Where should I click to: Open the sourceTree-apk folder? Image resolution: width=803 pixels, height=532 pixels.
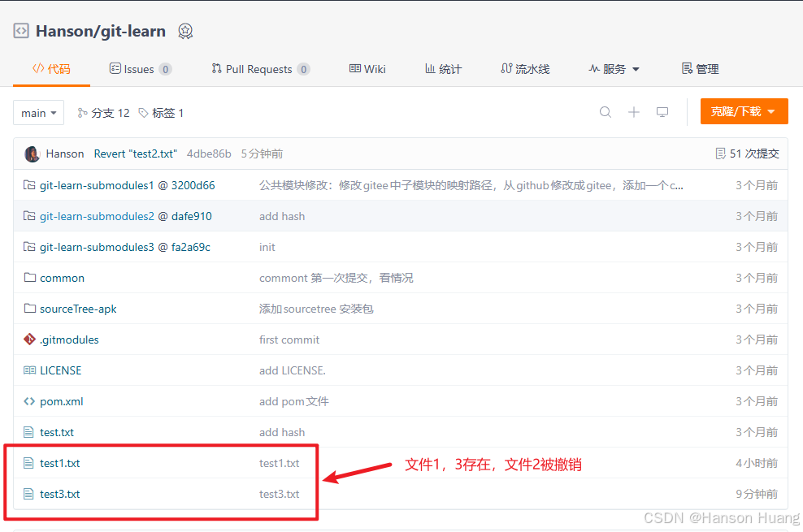click(78, 309)
